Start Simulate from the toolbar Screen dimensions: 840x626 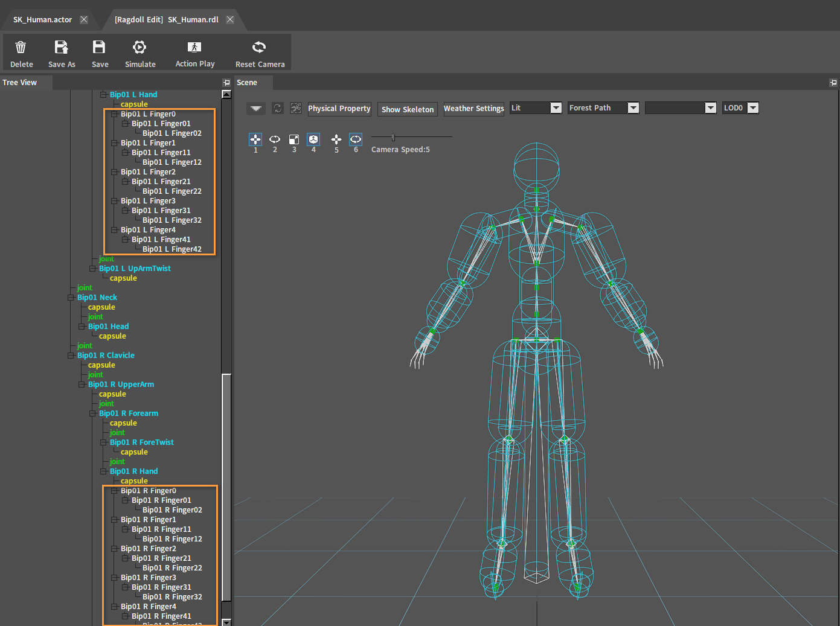pyautogui.click(x=139, y=47)
